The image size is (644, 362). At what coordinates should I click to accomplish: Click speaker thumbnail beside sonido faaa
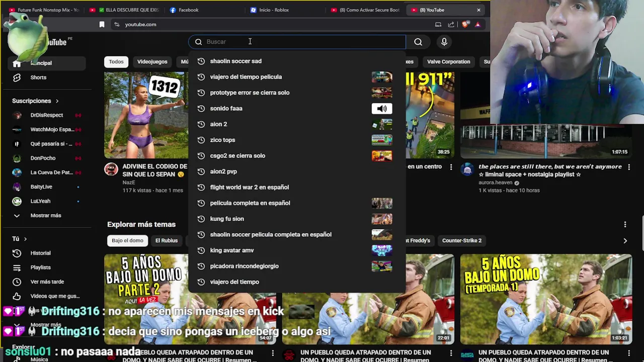(382, 108)
